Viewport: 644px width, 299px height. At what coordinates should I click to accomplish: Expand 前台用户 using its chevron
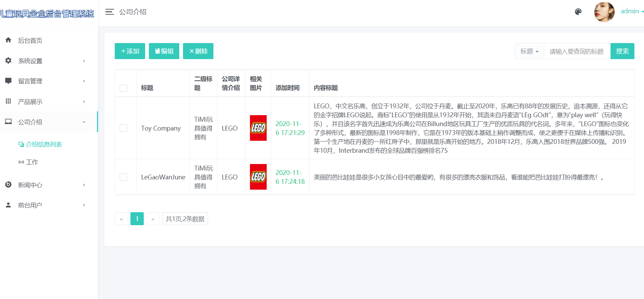click(84, 205)
